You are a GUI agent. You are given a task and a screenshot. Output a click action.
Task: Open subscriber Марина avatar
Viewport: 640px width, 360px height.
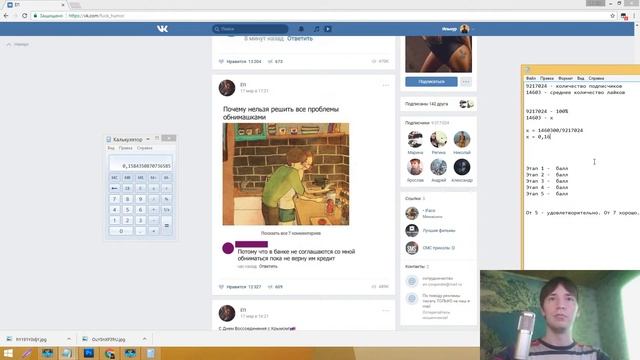415,140
